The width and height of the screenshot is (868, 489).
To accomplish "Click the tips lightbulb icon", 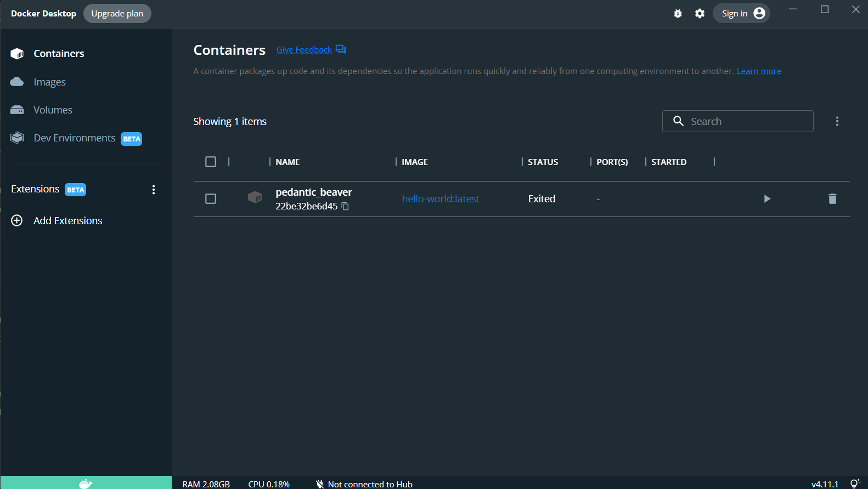I will point(855,484).
